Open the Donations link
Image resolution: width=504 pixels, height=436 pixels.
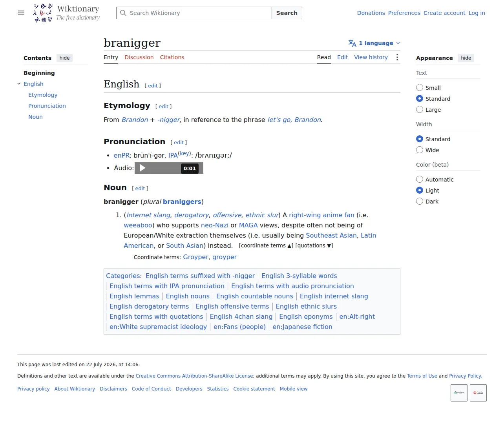coord(371,13)
